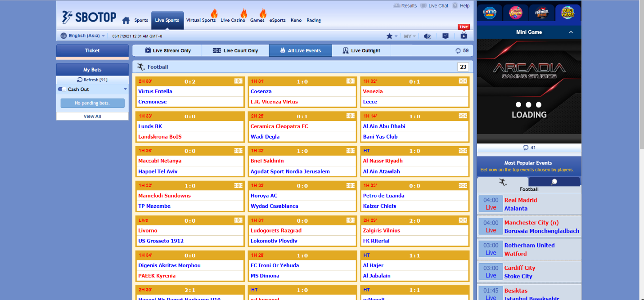Open the Racing menu
Screen dimensions: 644x300
point(314,20)
